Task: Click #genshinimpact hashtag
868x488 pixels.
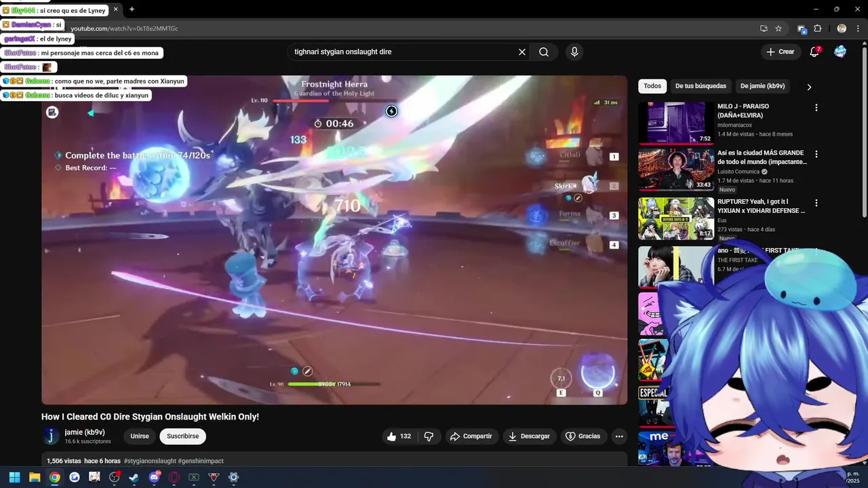Action: 201,461
